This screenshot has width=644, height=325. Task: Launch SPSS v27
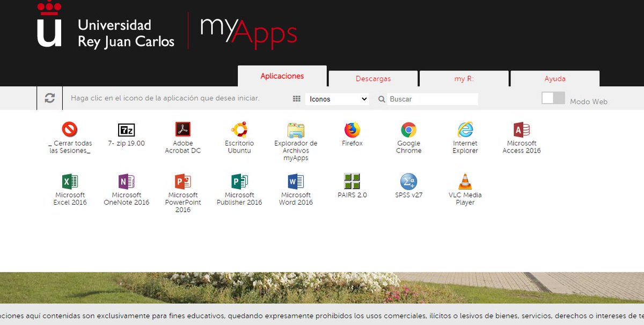(x=408, y=181)
